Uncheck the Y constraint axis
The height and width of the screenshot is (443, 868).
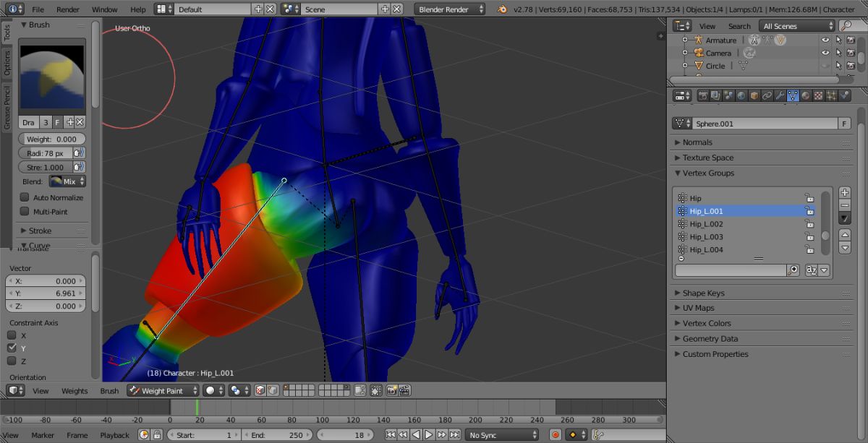tap(12, 348)
